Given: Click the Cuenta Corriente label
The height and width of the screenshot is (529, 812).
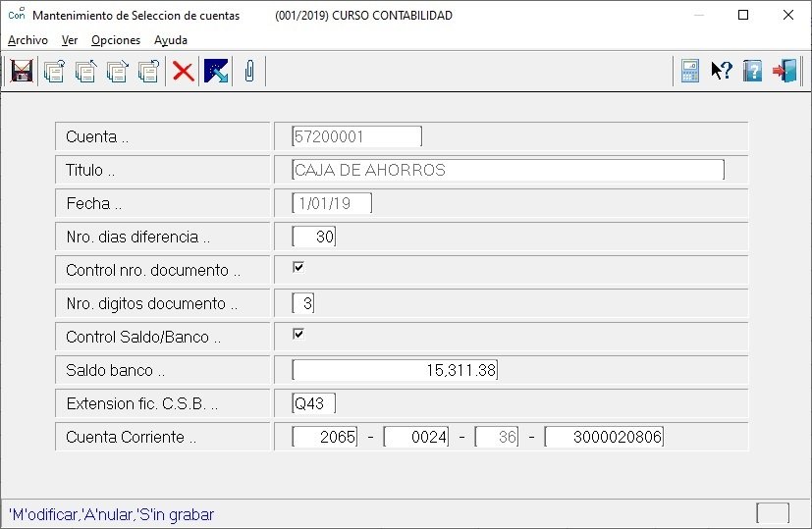Looking at the screenshot, I should [131, 437].
